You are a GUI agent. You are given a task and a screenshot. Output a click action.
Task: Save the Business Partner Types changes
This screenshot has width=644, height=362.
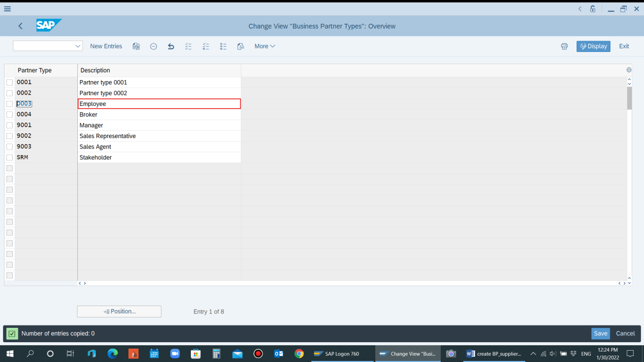(x=600, y=333)
